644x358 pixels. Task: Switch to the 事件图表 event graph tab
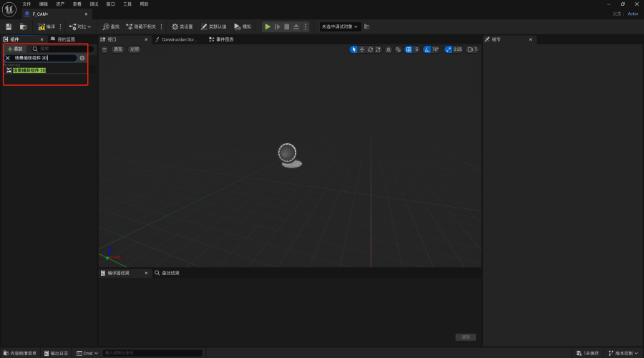tap(222, 39)
